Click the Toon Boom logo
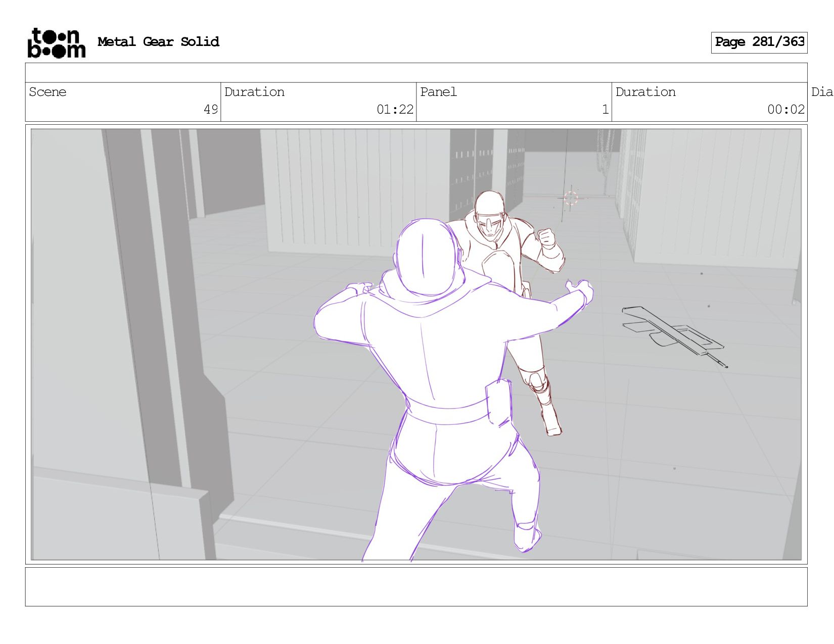The image size is (834, 644). tap(56, 43)
